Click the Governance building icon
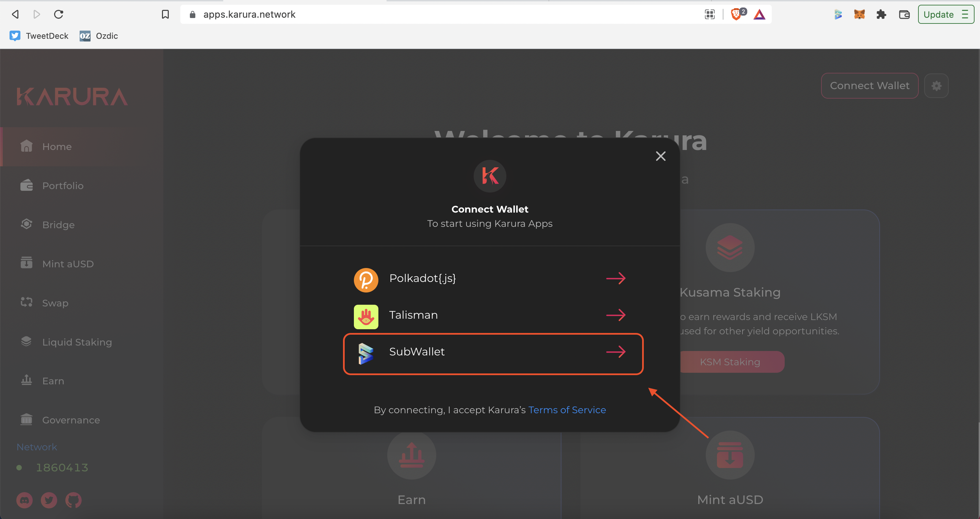This screenshot has height=519, width=980. point(26,419)
